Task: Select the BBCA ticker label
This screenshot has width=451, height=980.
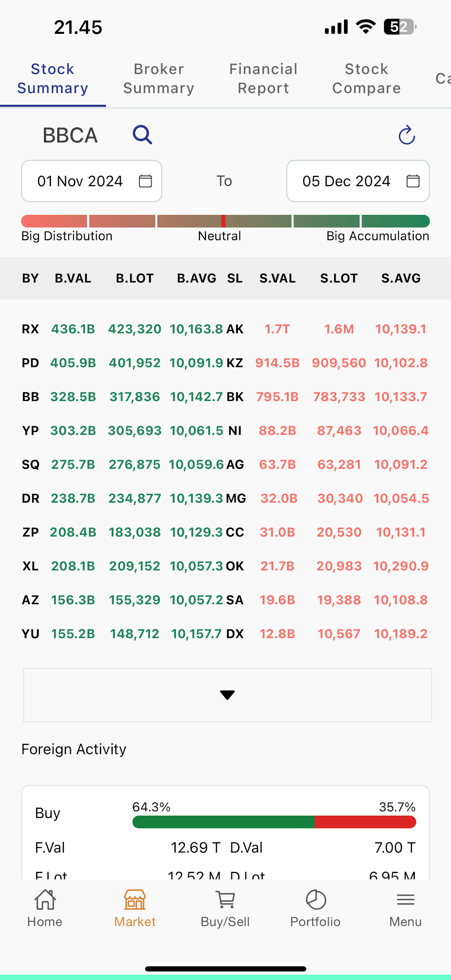Action: (x=70, y=135)
